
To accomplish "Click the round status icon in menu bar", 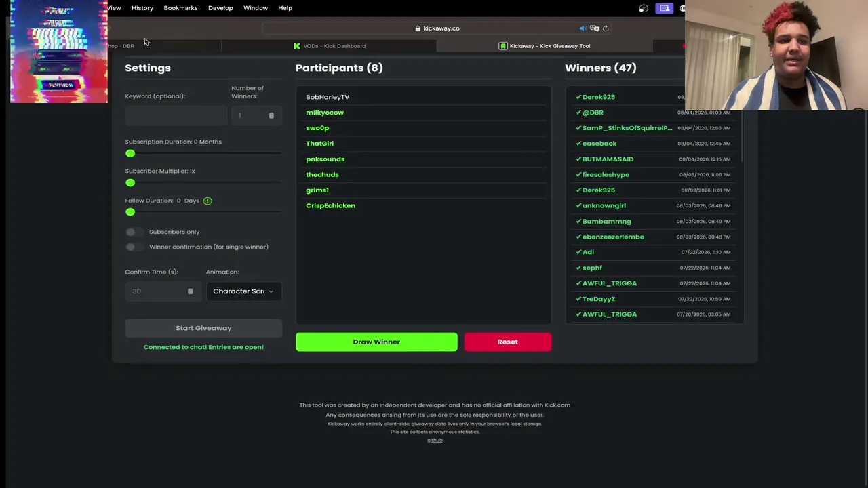I will point(644,8).
